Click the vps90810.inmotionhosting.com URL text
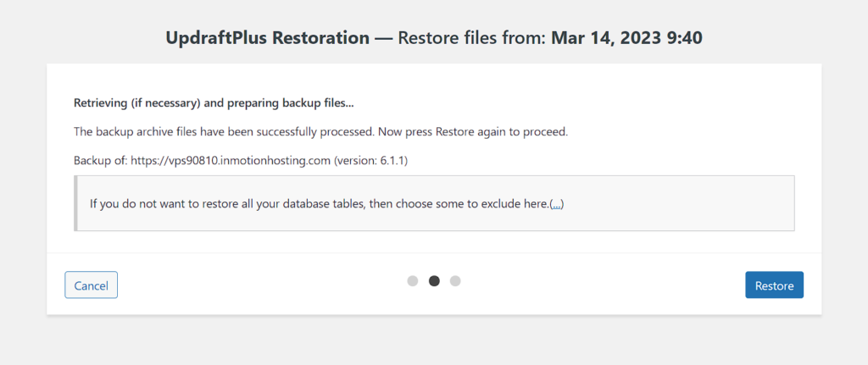This screenshot has width=868, height=365. [231, 160]
